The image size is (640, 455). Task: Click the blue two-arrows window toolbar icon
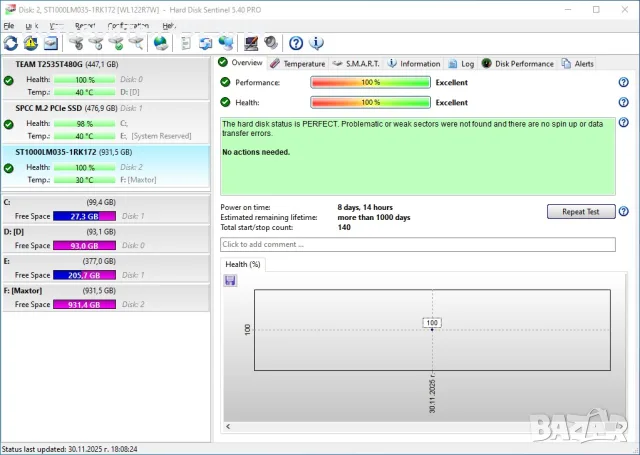pyautogui.click(x=205, y=43)
